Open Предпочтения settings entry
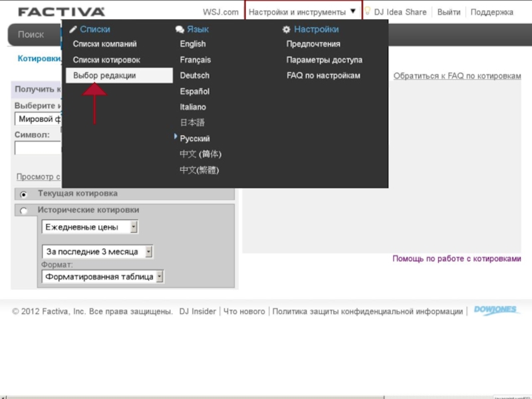This screenshot has width=532, height=399. [x=313, y=44]
